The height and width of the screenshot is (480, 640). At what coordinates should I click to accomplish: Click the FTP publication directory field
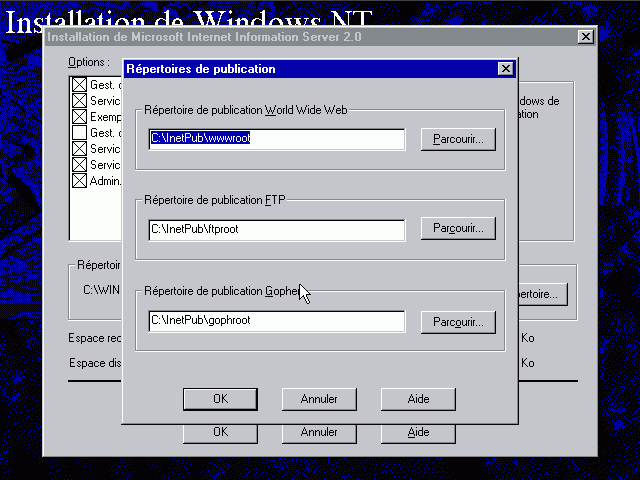276,230
